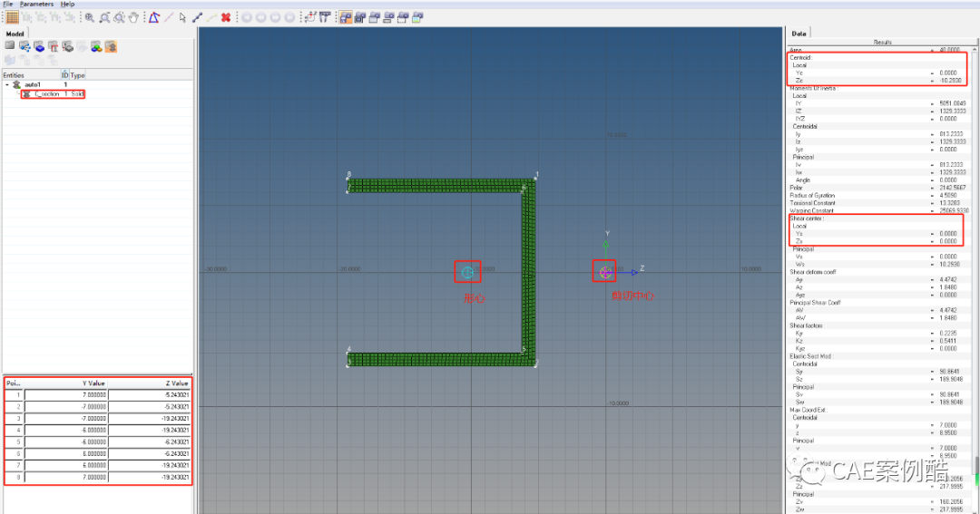
Task: Click the multicolor shapes Model panel icon
Action: (96, 46)
